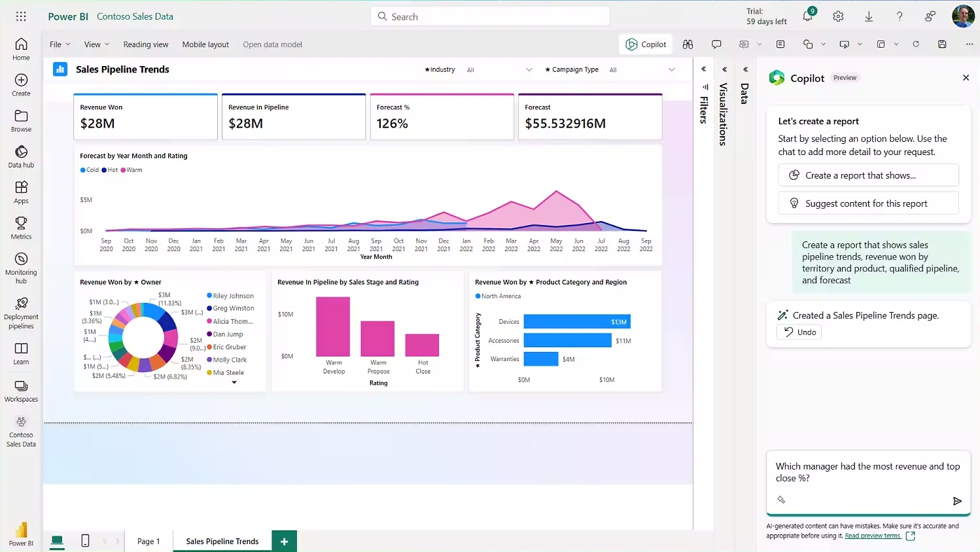980x552 pixels.
Task: Open the Data hub
Action: pyautogui.click(x=21, y=157)
